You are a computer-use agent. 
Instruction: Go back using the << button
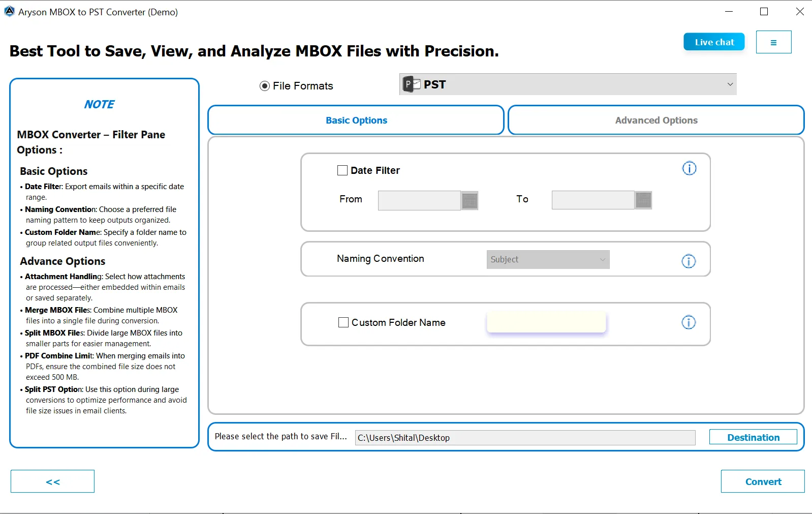[x=52, y=481]
